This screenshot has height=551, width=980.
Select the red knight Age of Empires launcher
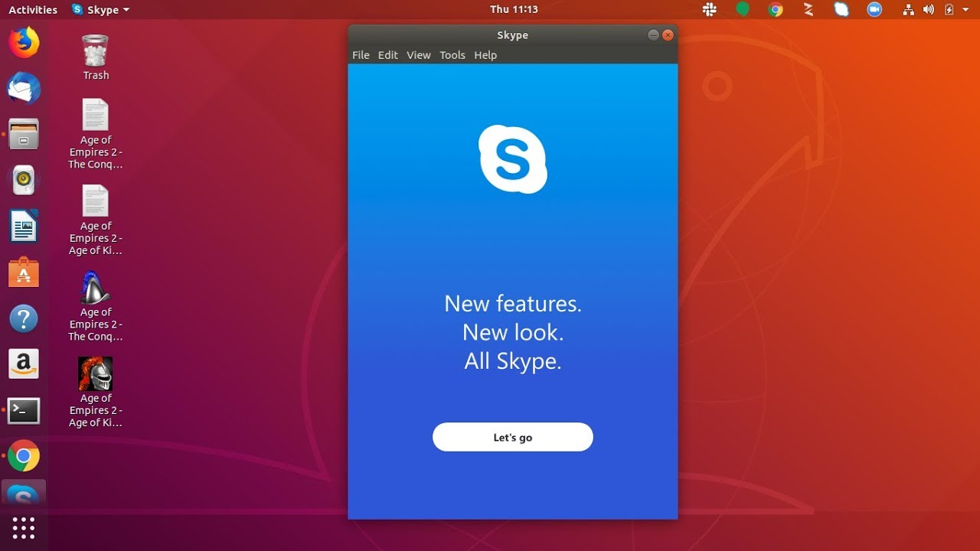[96, 393]
